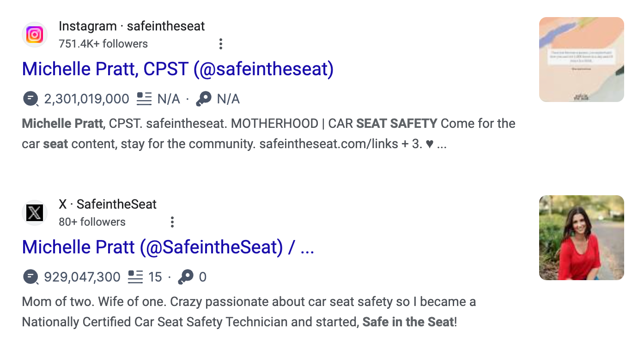Click the "751.4K+ followers" text
The width and height of the screenshot is (644, 348).
click(103, 44)
